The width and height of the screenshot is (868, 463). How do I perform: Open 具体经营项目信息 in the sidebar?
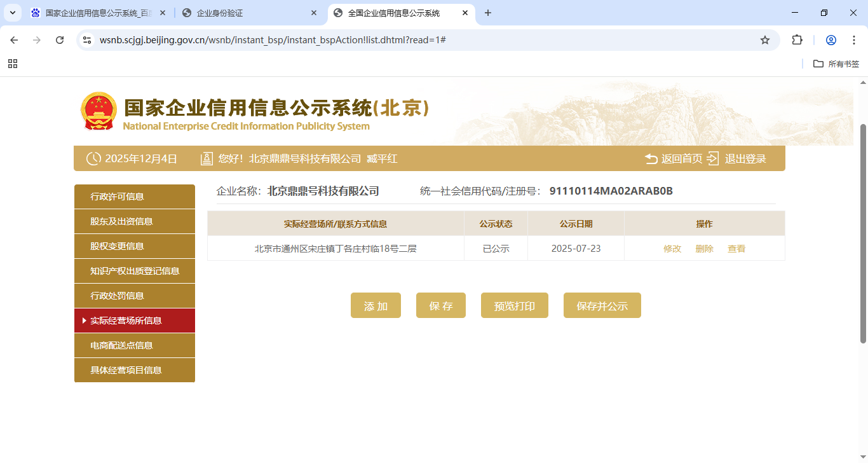point(135,370)
